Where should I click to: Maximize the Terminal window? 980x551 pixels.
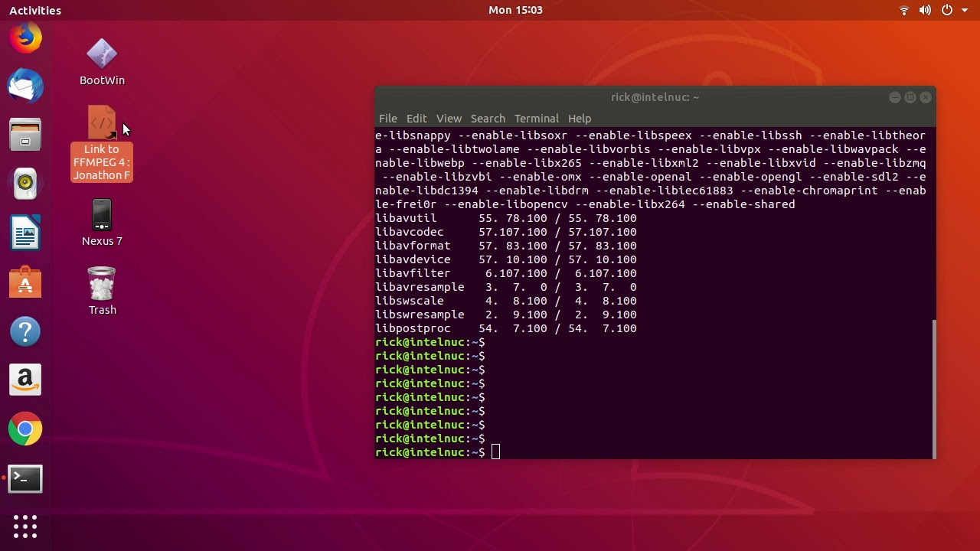(x=910, y=97)
